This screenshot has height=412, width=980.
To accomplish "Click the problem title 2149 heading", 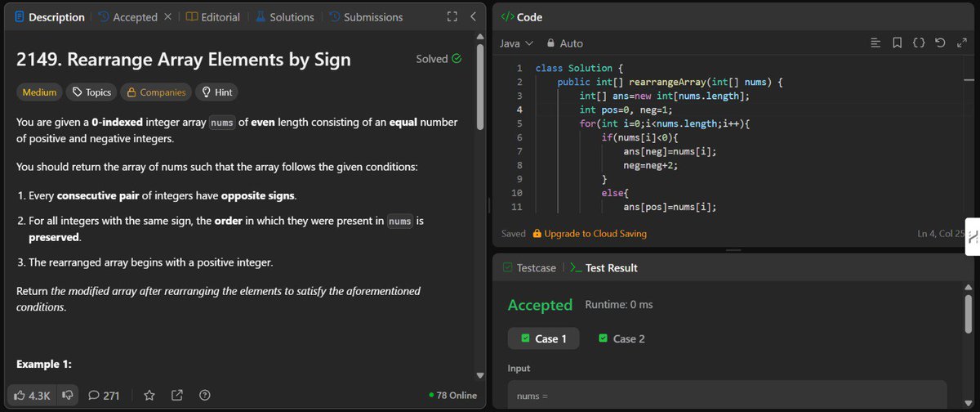I will (184, 59).
